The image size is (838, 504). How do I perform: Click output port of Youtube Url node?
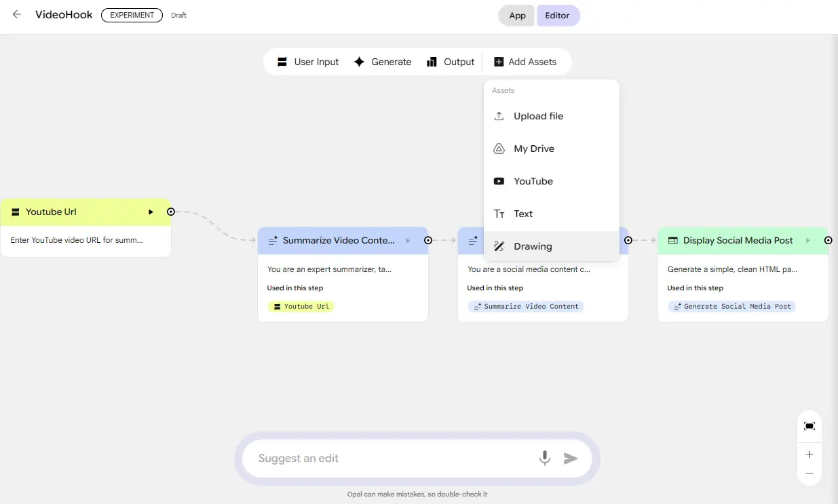171,212
